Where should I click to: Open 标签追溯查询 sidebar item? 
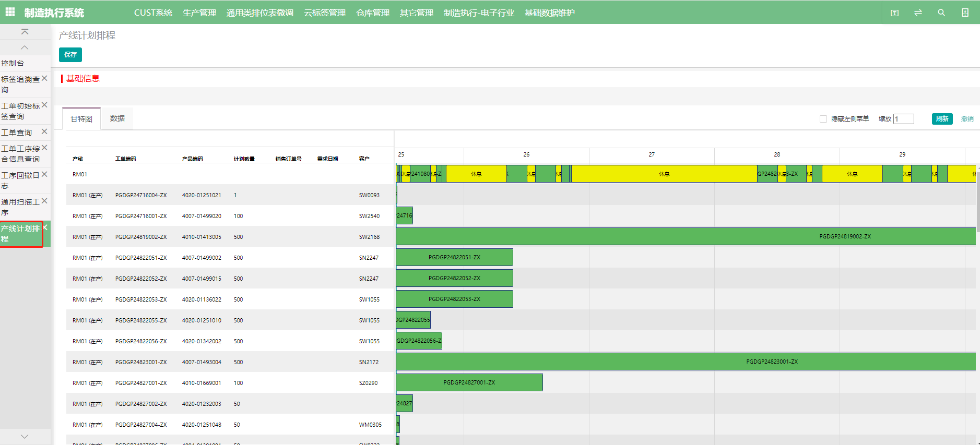[20, 85]
